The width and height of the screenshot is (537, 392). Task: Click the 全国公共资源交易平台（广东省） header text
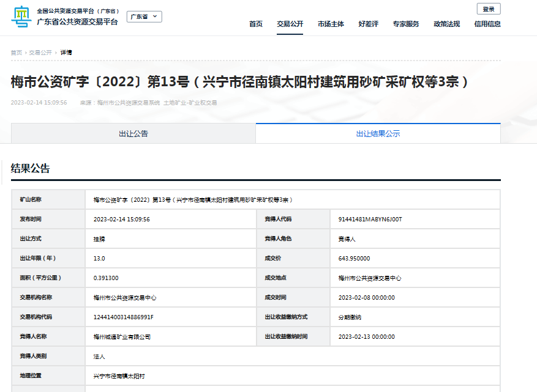click(78, 11)
